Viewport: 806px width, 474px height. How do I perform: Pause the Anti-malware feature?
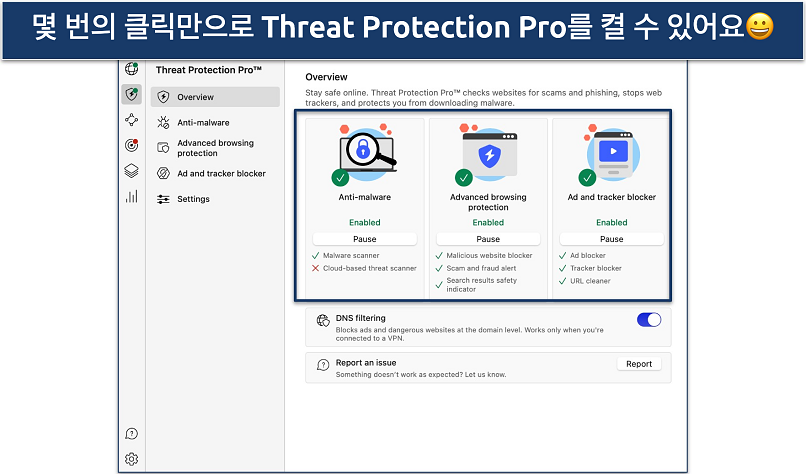[364, 239]
